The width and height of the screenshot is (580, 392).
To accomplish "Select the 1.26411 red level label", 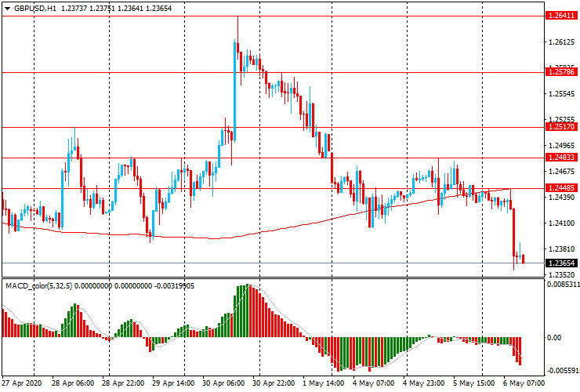I will click(x=561, y=16).
